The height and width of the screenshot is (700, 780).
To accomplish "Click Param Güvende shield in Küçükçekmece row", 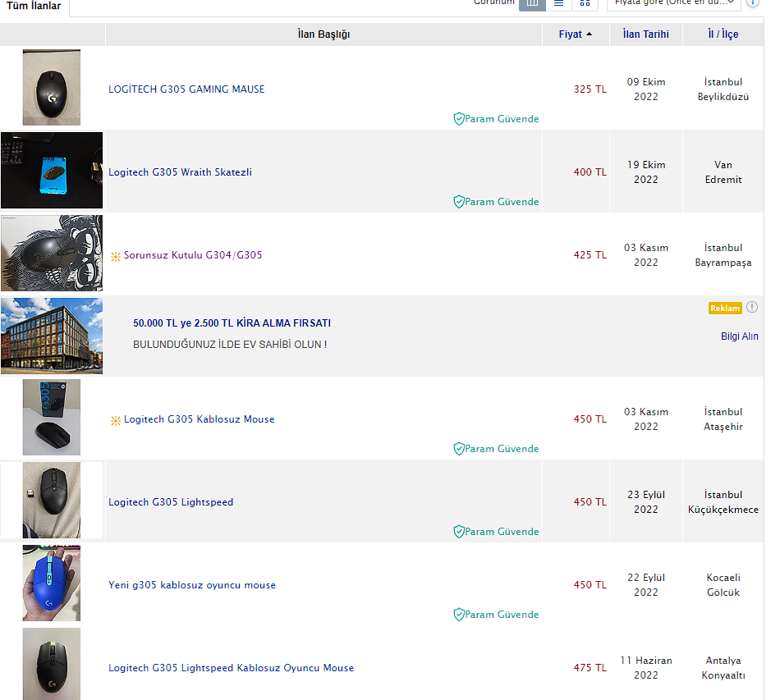I will coord(459,532).
